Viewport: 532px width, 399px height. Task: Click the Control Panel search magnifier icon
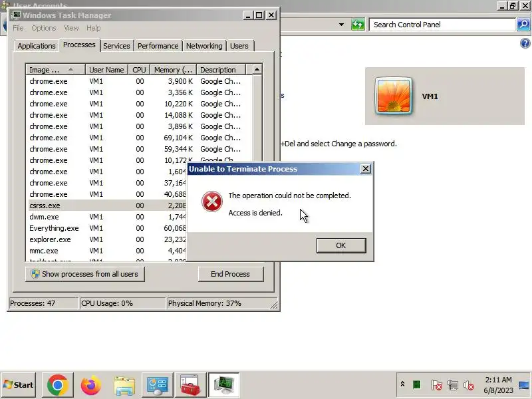click(x=523, y=25)
